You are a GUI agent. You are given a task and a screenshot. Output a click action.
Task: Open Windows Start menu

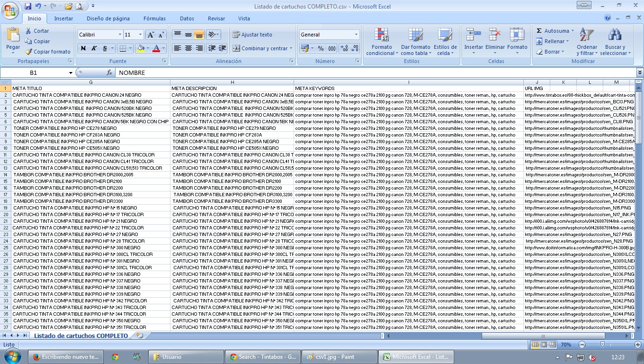click(11, 356)
